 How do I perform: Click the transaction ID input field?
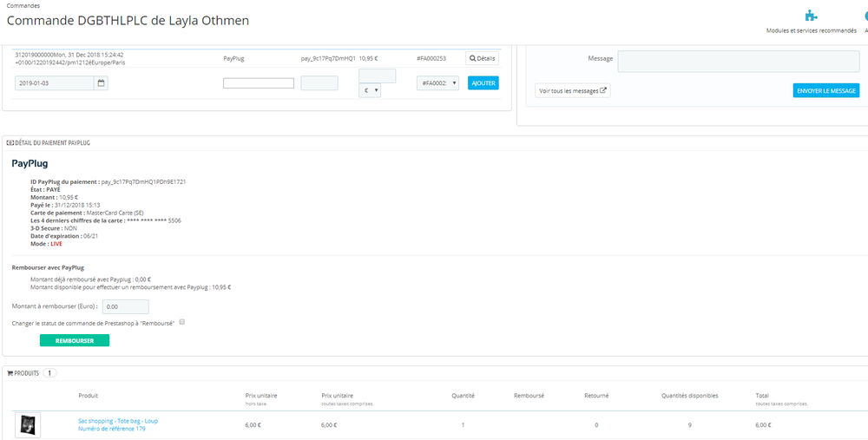click(319, 83)
